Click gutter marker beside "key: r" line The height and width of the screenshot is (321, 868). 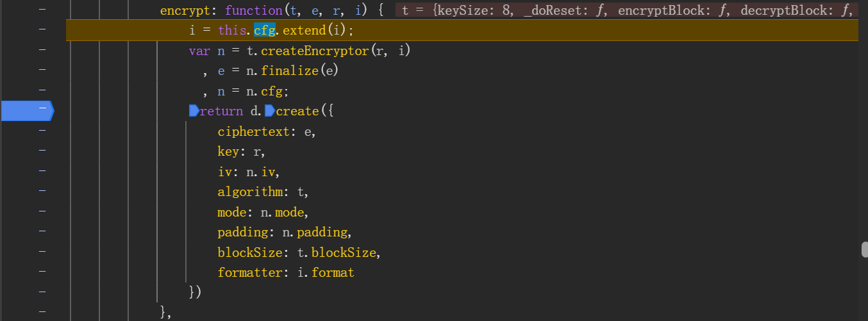coord(42,151)
